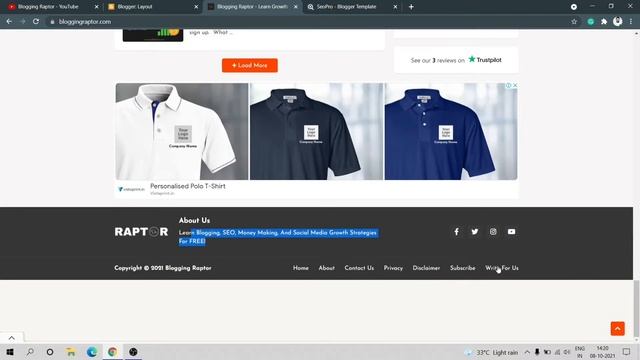
Task: Open the notification center icon
Action: (x=626, y=352)
